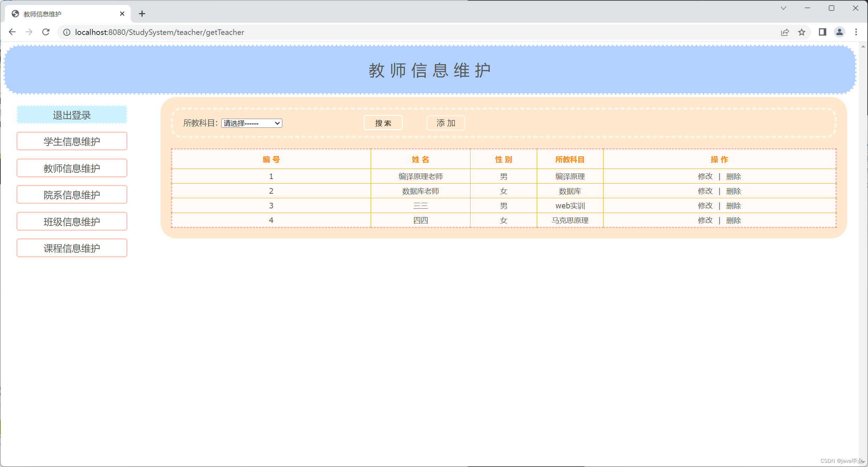Select the name cell 三三
This screenshot has width=868, height=467.
click(421, 206)
